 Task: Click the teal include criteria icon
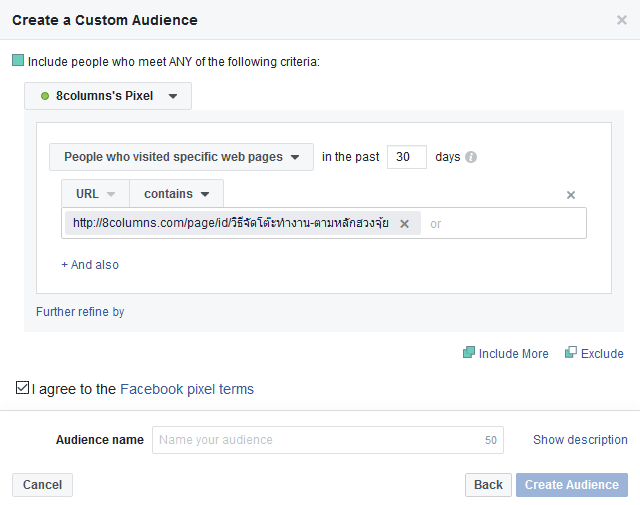pyautogui.click(x=18, y=60)
